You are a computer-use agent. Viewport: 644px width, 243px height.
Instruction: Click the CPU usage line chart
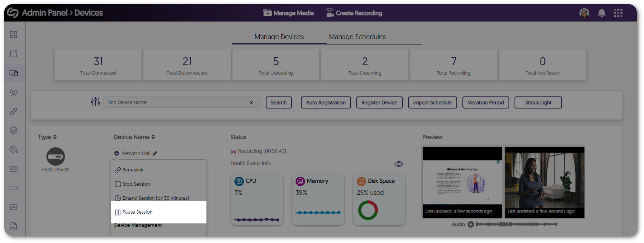tap(257, 220)
